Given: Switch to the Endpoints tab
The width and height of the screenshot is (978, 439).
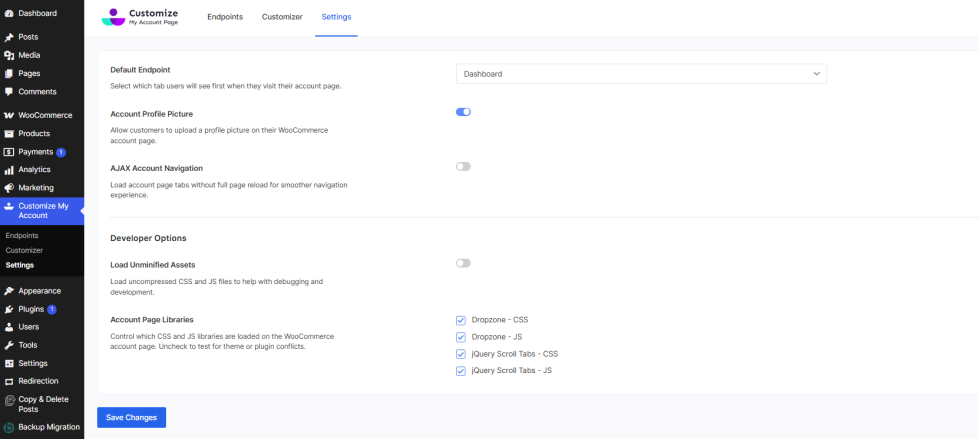Looking at the screenshot, I should [225, 17].
